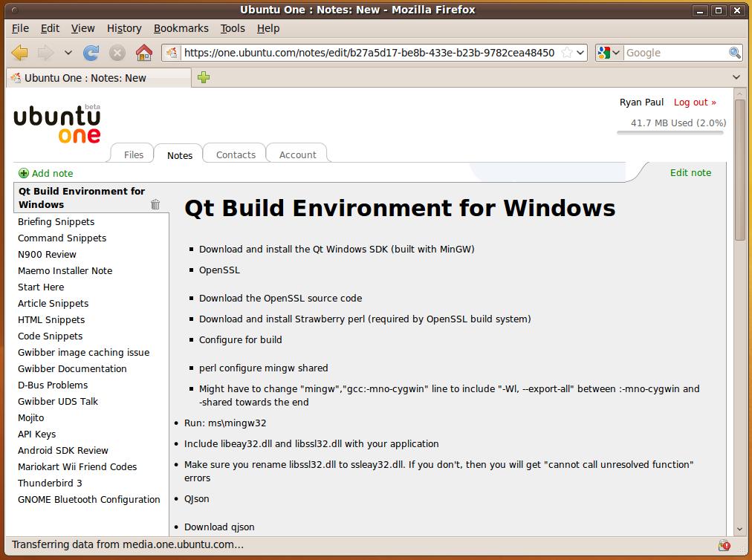This screenshot has height=560, width=752.
Task: Click the green new tab plus icon
Action: point(204,77)
